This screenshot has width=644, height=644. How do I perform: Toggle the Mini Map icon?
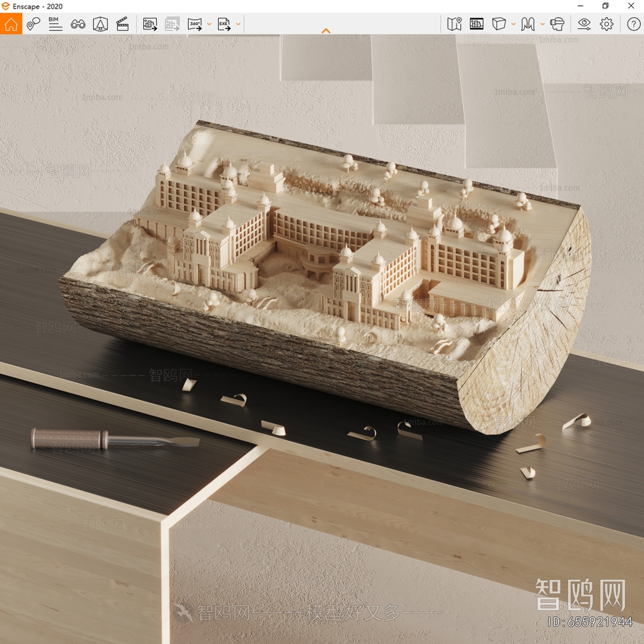(454, 24)
